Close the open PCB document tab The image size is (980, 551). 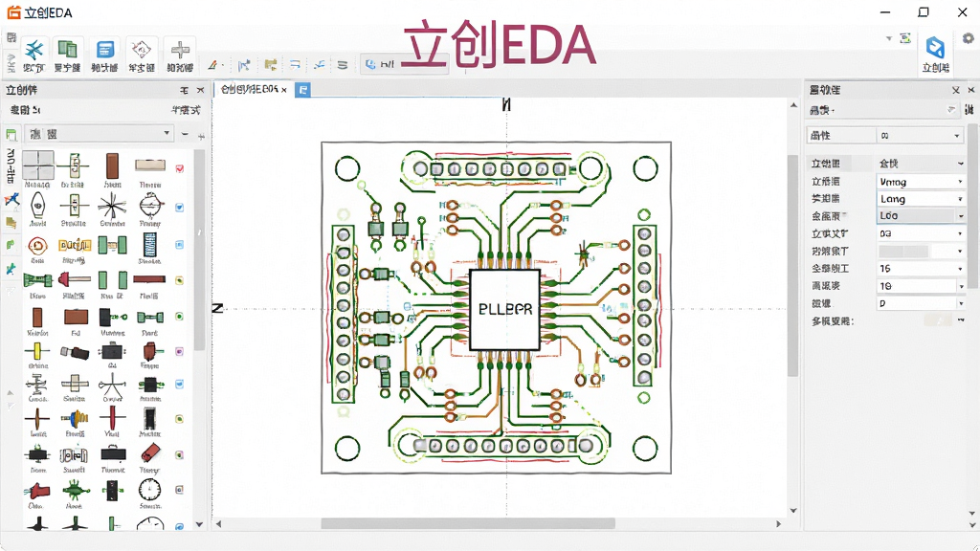[283, 90]
